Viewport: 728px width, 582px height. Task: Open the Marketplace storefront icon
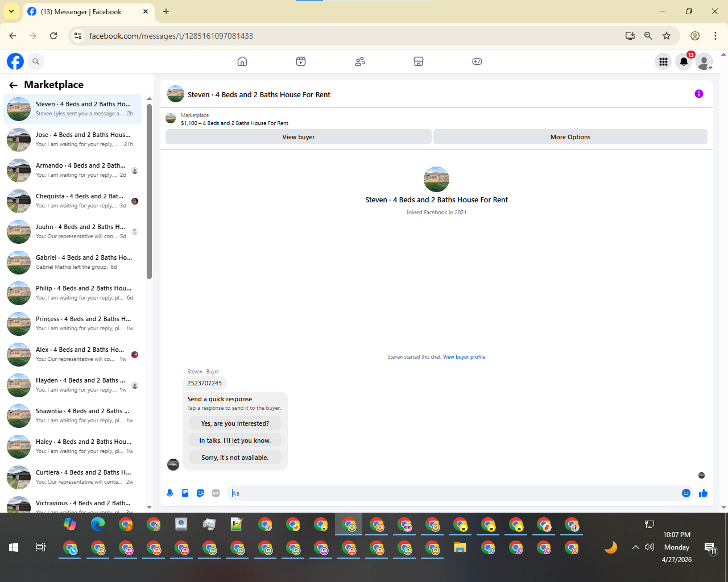pos(419,61)
